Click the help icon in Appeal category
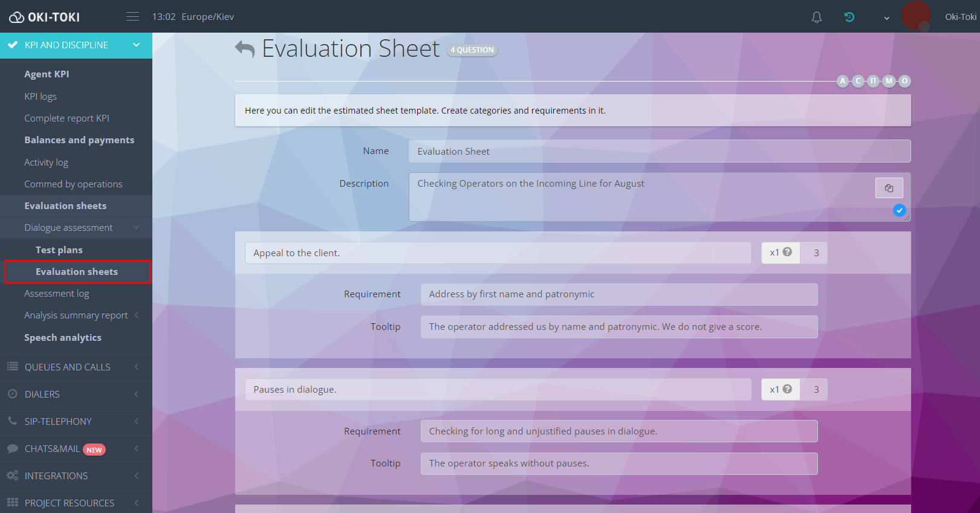This screenshot has height=513, width=980. click(787, 252)
